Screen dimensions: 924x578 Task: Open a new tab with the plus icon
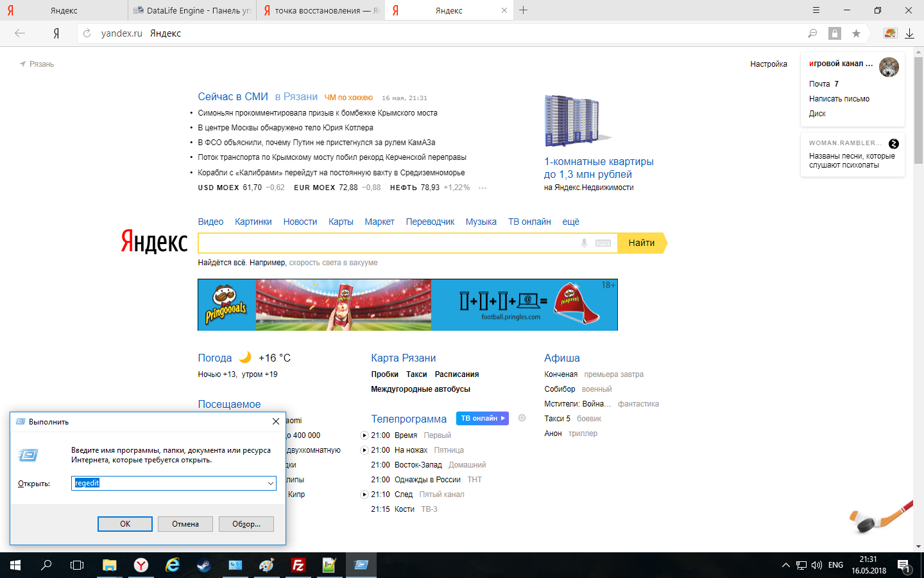524,10
